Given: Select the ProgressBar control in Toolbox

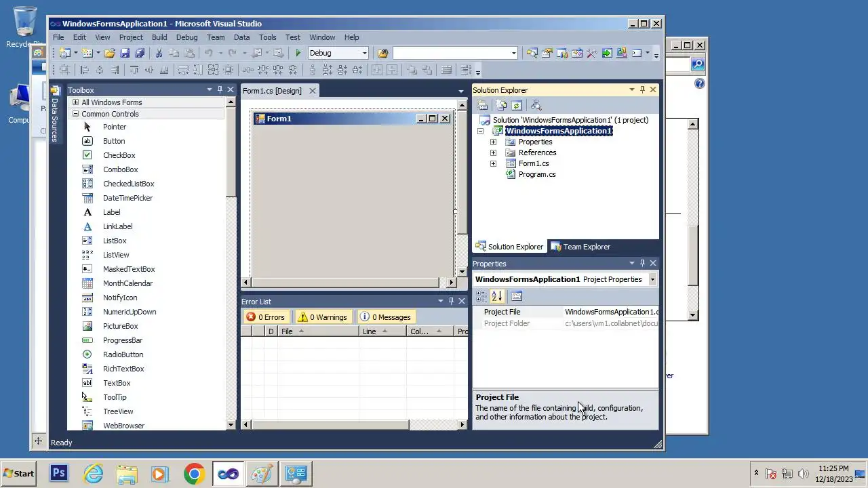Looking at the screenshot, I should [x=123, y=340].
